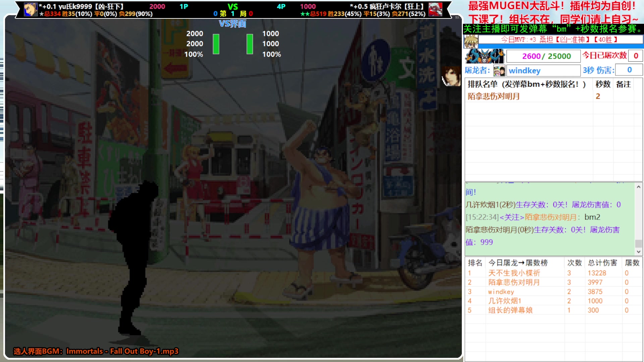
Task: Click the left green power bar
Action: (216, 44)
